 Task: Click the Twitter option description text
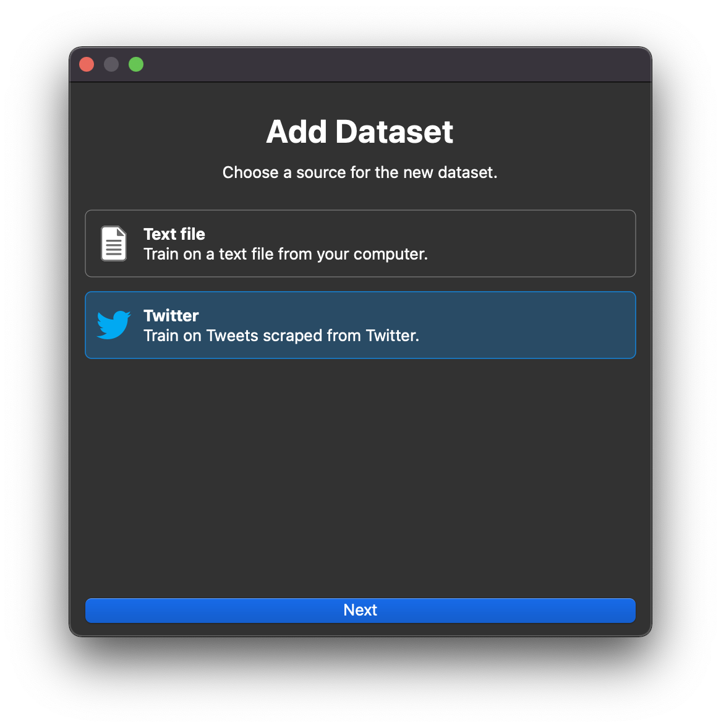[x=281, y=336]
